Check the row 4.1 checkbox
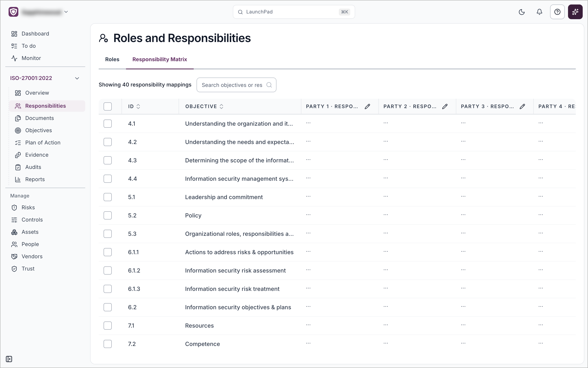 pyautogui.click(x=107, y=124)
